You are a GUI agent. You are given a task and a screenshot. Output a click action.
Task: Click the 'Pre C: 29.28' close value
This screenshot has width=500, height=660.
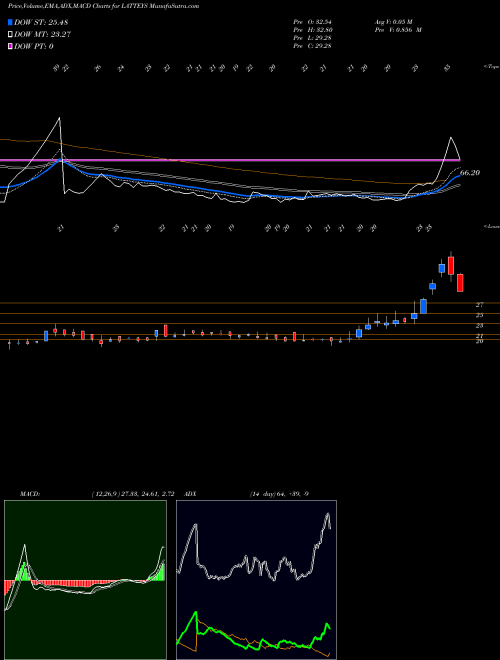coord(312,46)
